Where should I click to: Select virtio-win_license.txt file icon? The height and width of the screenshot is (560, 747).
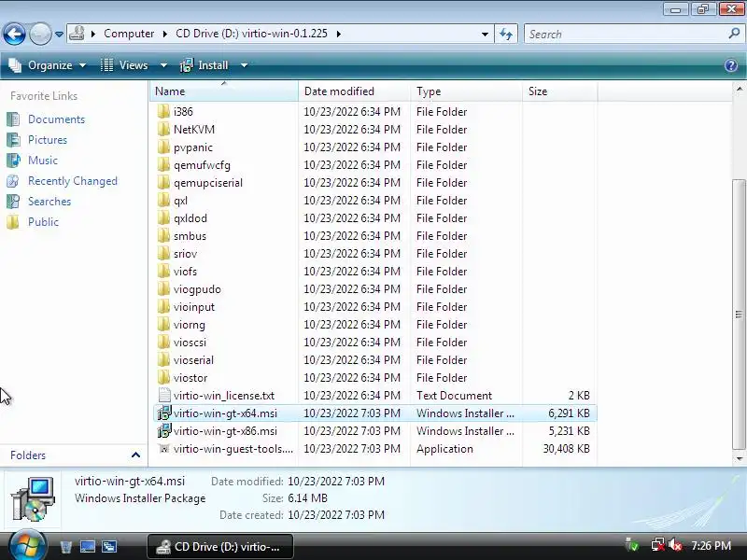[164, 395]
